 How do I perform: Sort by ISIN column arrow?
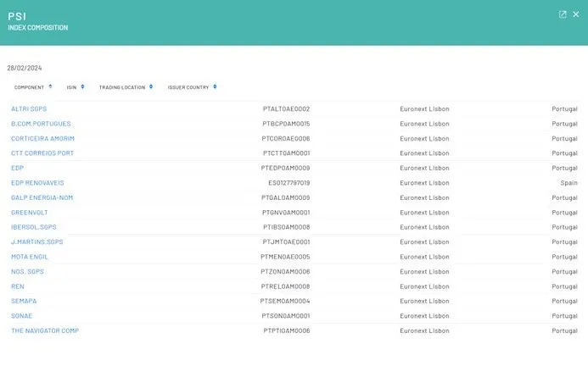coord(82,87)
